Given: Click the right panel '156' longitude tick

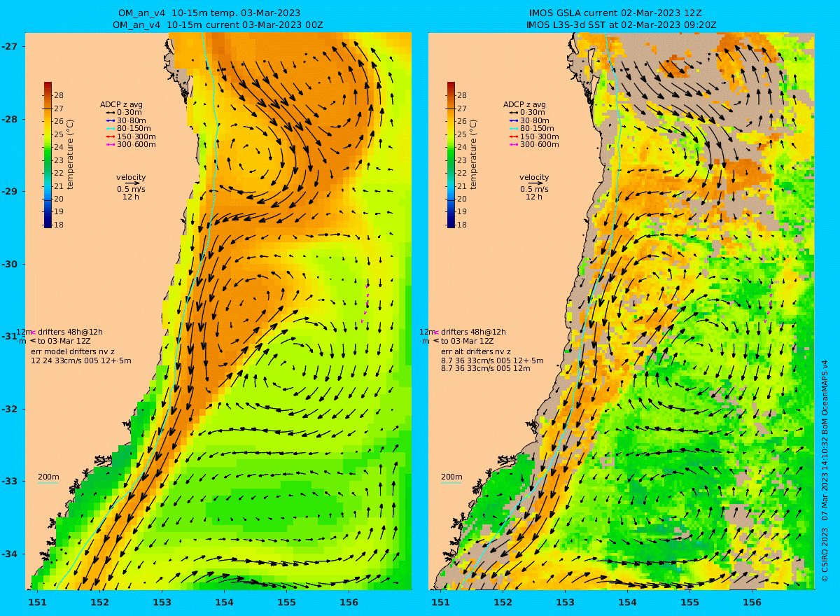Looking at the screenshot, I should [752, 602].
